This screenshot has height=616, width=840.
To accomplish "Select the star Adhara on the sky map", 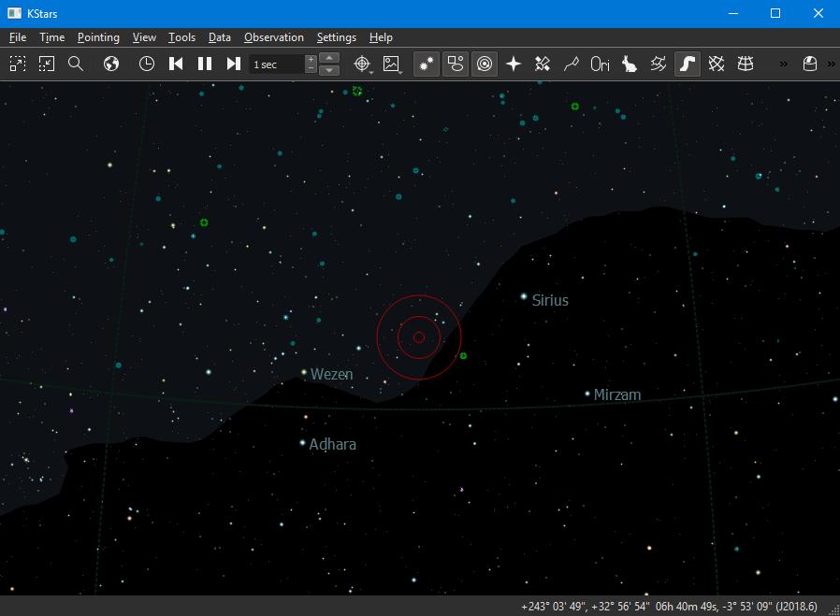I will click(302, 442).
